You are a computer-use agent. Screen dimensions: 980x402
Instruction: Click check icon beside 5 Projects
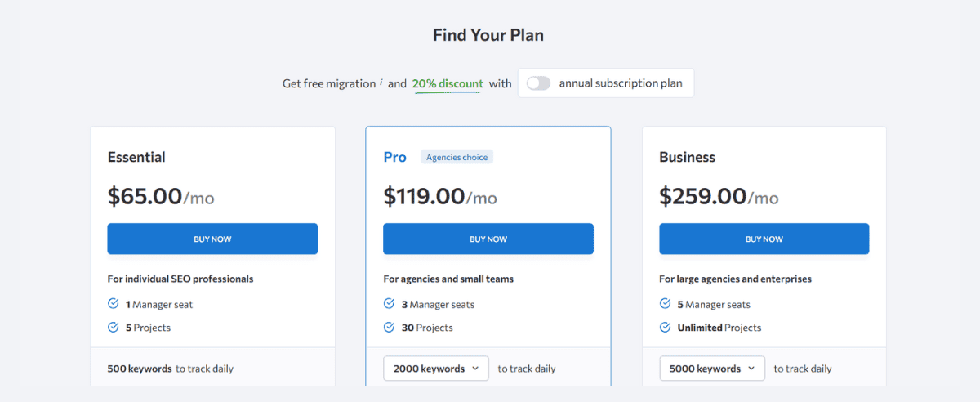click(x=114, y=327)
